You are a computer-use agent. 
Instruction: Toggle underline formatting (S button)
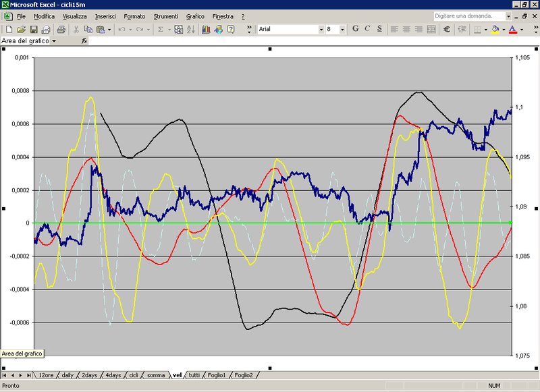tap(380, 29)
